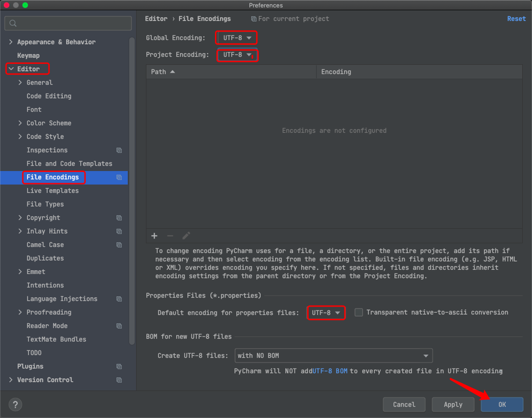Click project-level icon beside Language Injections
Screen dimensions: 532x418
(119, 299)
